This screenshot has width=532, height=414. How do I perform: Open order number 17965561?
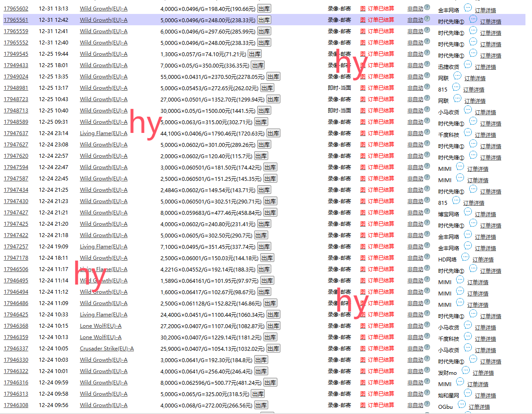click(16, 20)
